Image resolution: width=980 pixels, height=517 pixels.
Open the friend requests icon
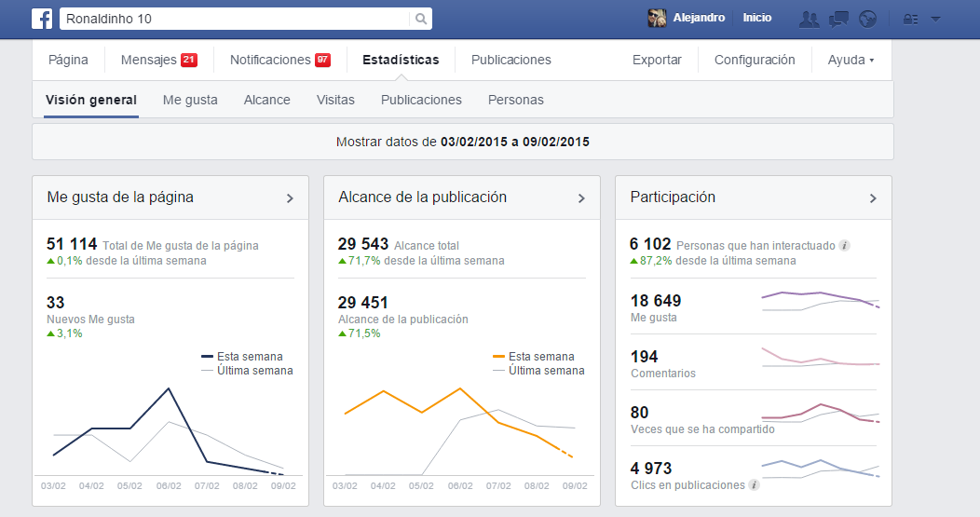pyautogui.click(x=809, y=19)
